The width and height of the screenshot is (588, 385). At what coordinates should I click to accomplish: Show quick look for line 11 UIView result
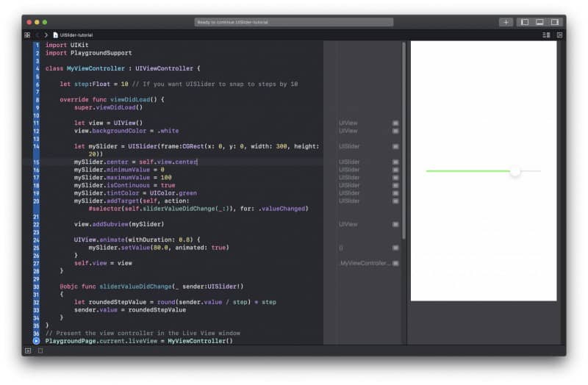tap(395, 123)
